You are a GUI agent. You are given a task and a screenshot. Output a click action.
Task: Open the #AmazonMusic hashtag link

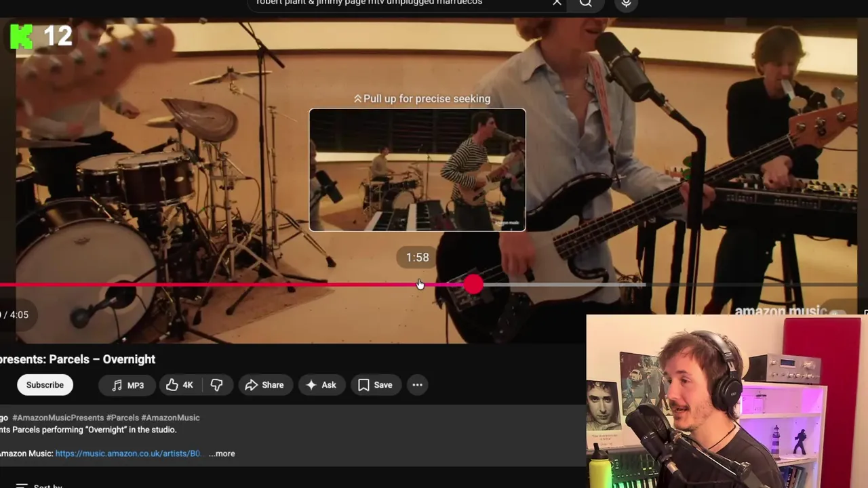click(x=170, y=418)
